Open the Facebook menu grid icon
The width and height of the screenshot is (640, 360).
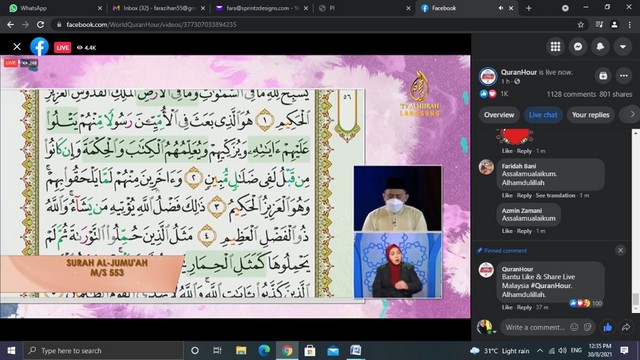[555, 47]
